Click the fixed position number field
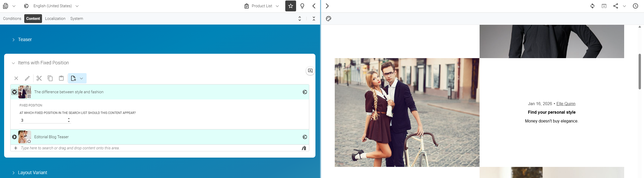 pyautogui.click(x=43, y=120)
